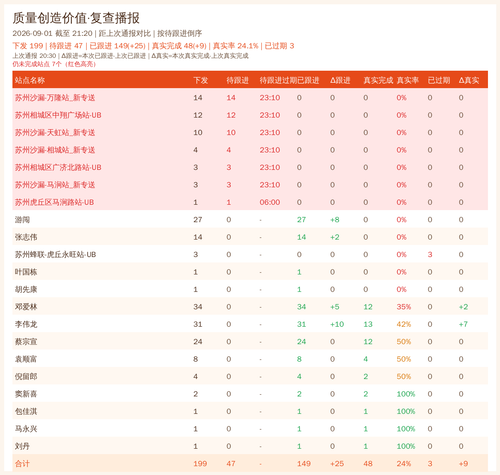The image size is (500, 475).
Task: Click the 站点名称 column header
Action: click(x=30, y=80)
